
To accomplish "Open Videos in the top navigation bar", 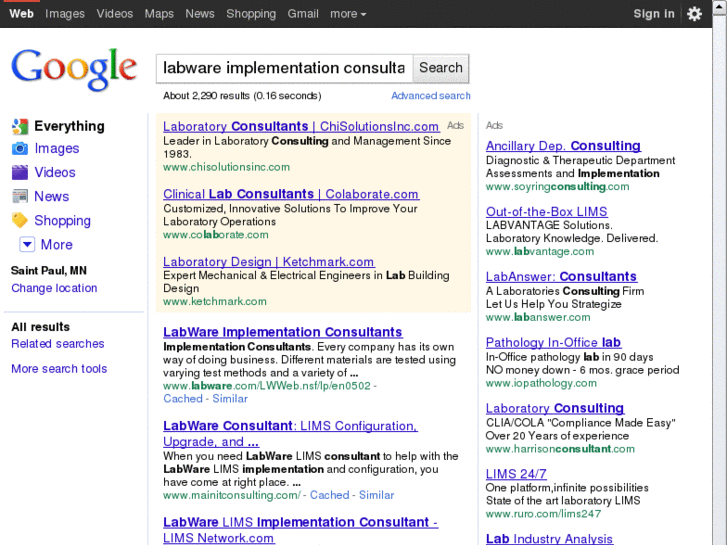I will (x=115, y=14).
